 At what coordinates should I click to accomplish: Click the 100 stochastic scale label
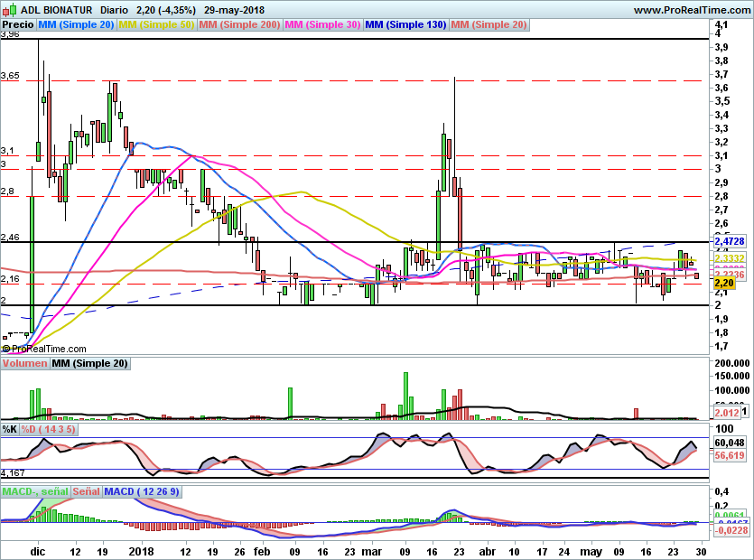725,429
